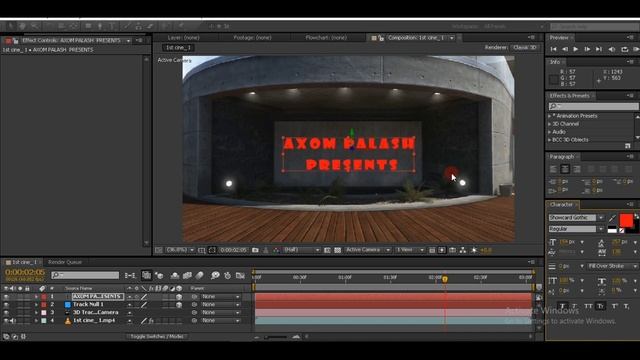
Task: Toggle transparency grid in viewer
Action: (338, 250)
